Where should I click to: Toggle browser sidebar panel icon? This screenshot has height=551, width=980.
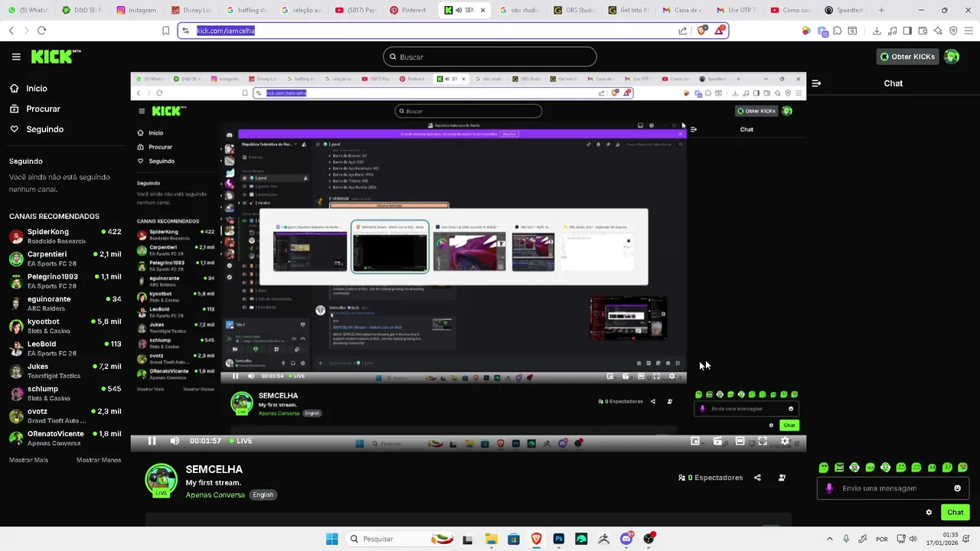(x=907, y=31)
